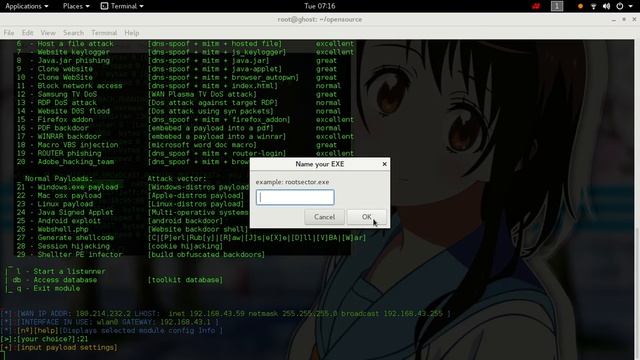Close the Name your EXE dialog

coord(384,164)
